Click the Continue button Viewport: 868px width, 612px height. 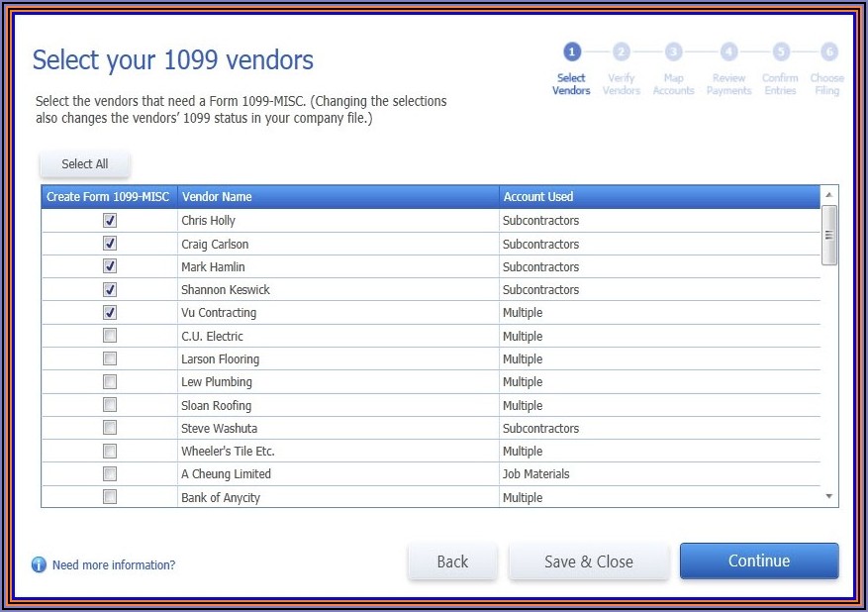point(758,561)
